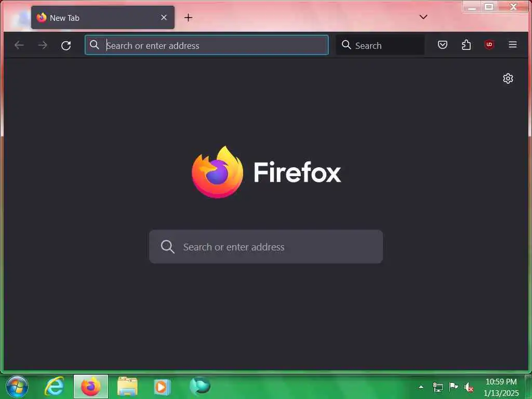
Task: Close the New Tab tab
Action: coord(164,17)
